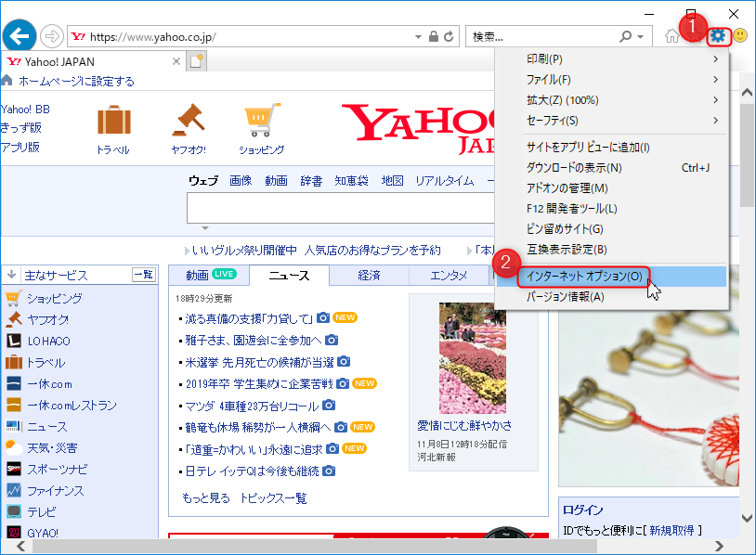Switch to the 経済 news tab
Image resolution: width=756 pixels, height=555 pixels.
370,275
